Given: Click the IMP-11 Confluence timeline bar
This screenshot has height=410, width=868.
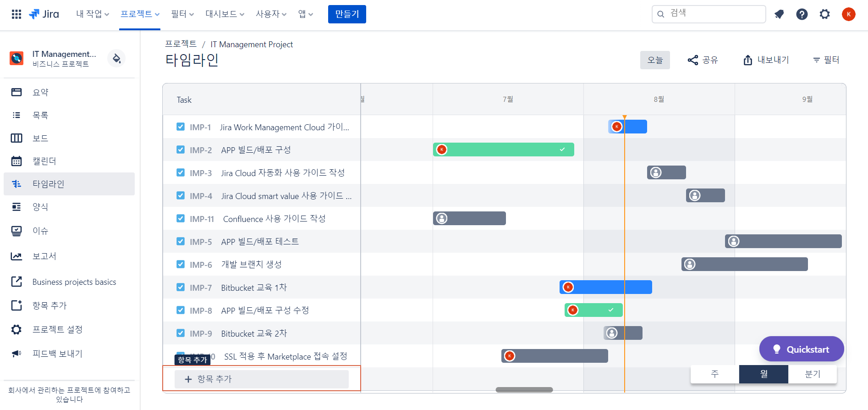Looking at the screenshot, I should point(469,218).
